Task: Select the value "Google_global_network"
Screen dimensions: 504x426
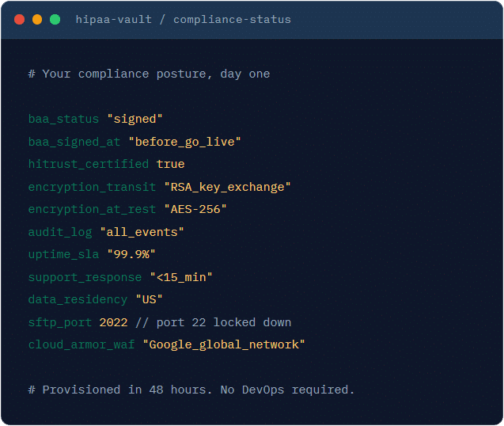Action: (x=224, y=345)
